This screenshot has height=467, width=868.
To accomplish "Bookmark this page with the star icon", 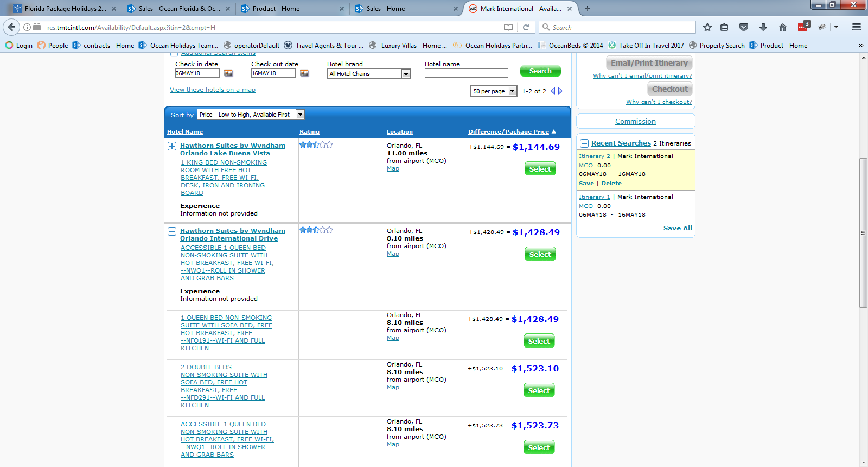I will click(x=707, y=27).
